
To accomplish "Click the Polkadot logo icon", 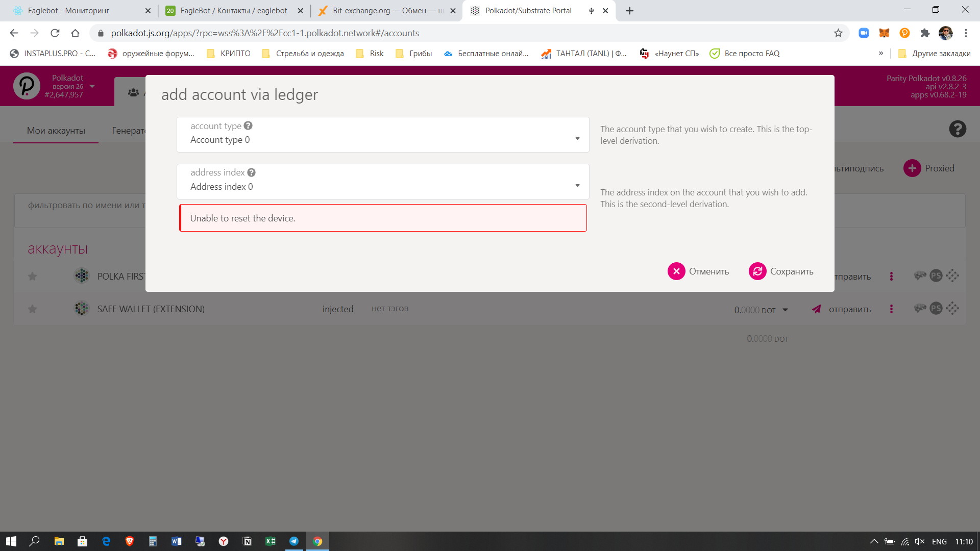I will tap(27, 86).
